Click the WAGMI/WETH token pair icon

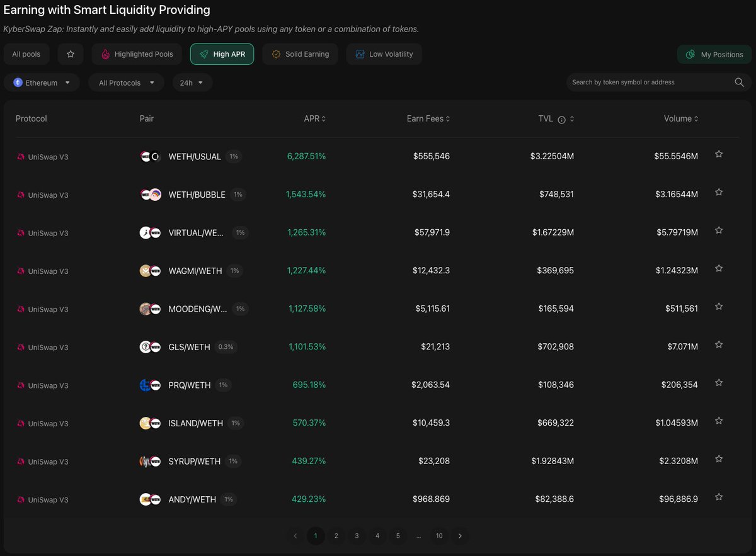(151, 271)
